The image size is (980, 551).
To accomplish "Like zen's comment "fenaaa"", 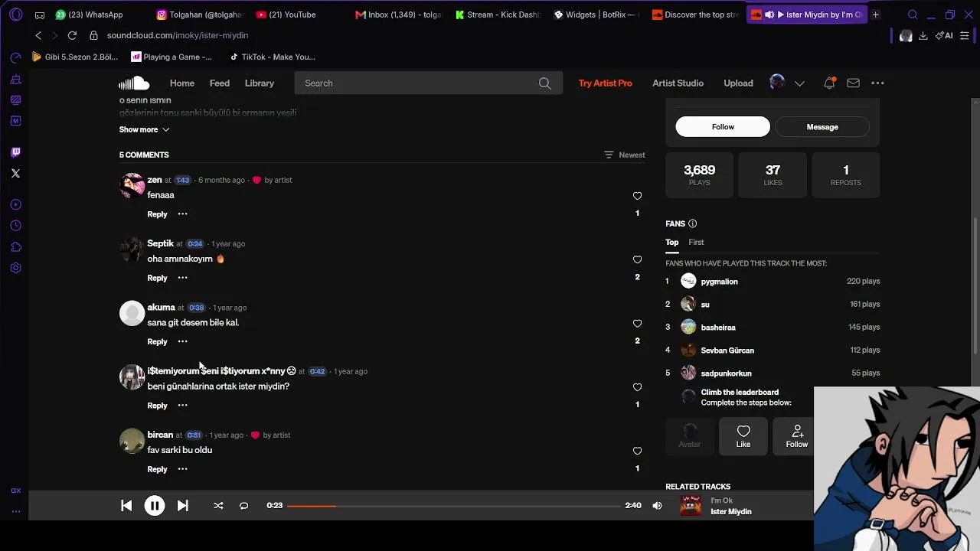I will tap(637, 196).
